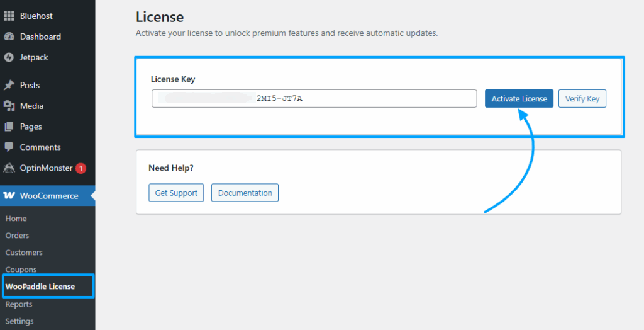Open the Customers submenu item
644x330 pixels.
point(24,253)
